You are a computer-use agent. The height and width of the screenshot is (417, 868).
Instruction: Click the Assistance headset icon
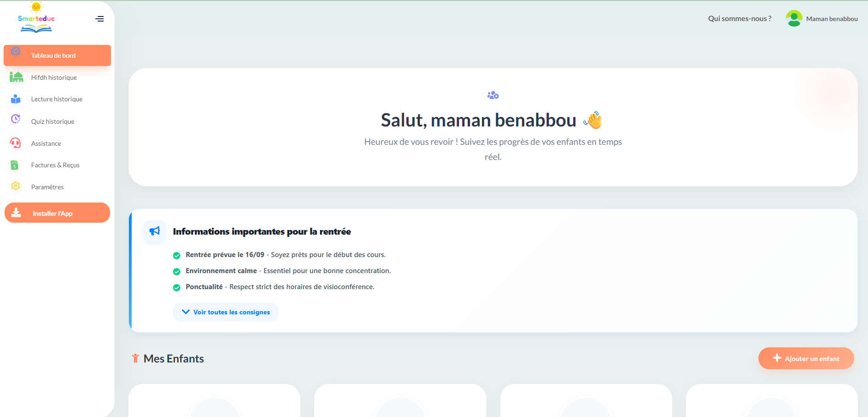(15, 143)
